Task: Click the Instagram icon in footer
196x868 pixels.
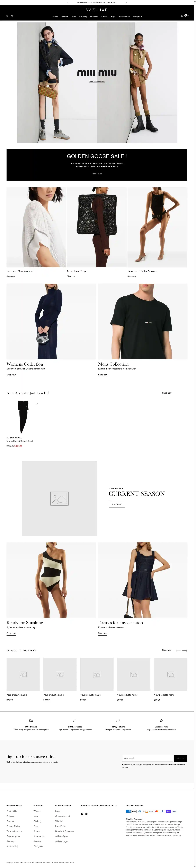Action: tap(87, 814)
